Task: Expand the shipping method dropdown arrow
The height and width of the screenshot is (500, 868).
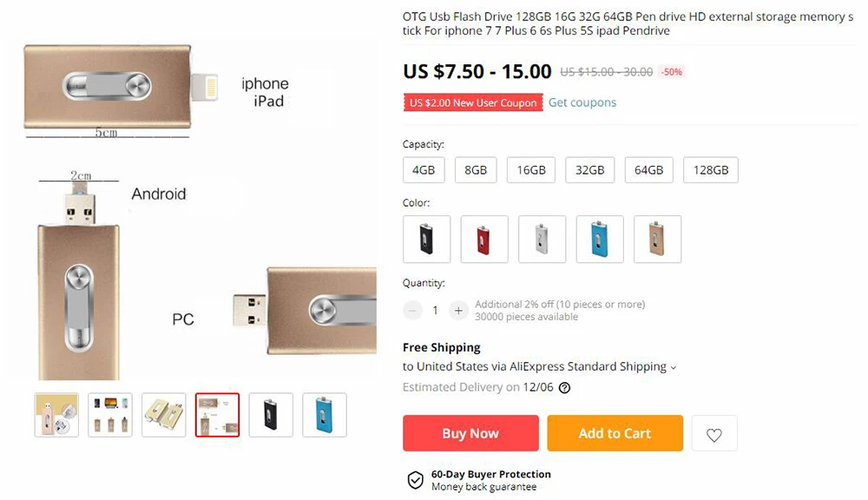Action: pos(674,368)
